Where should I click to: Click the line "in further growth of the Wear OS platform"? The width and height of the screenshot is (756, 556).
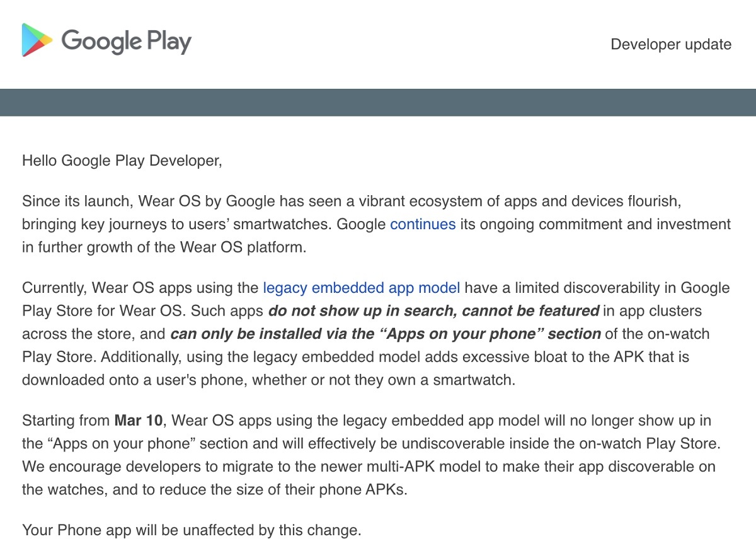click(164, 247)
